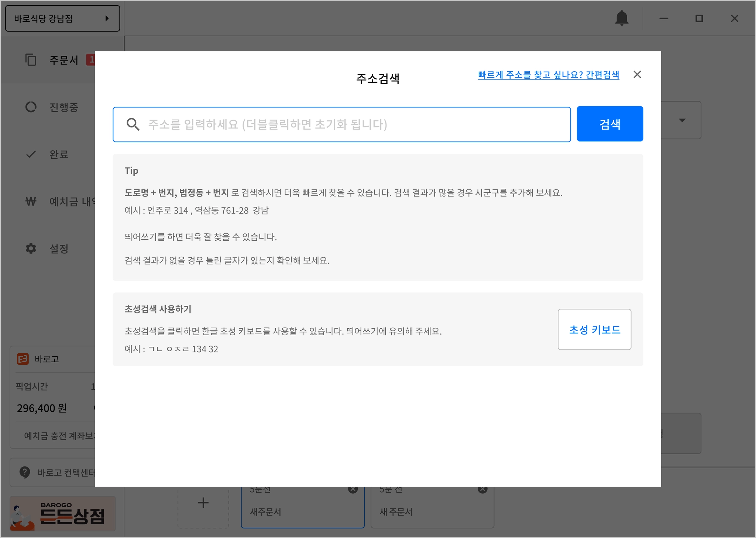Open the dropdown arrow behind the dialog
The image size is (756, 538).
tap(682, 120)
